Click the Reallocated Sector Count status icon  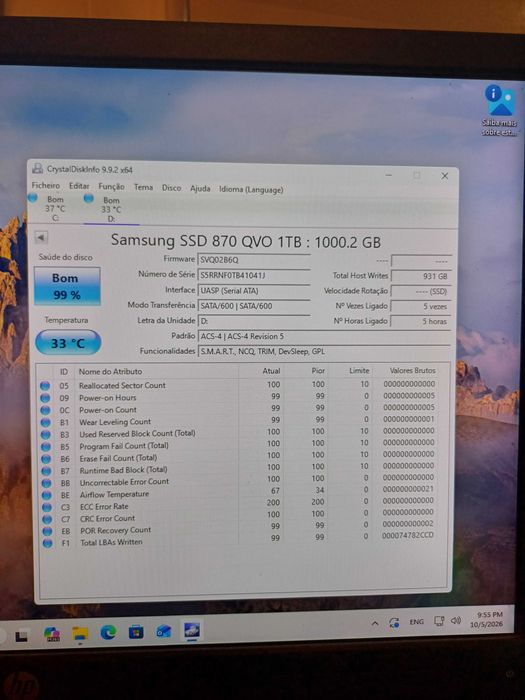(45, 386)
